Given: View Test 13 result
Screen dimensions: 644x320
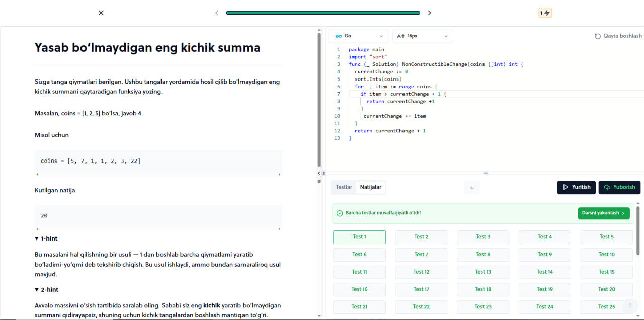Looking at the screenshot, I should coord(483,272).
